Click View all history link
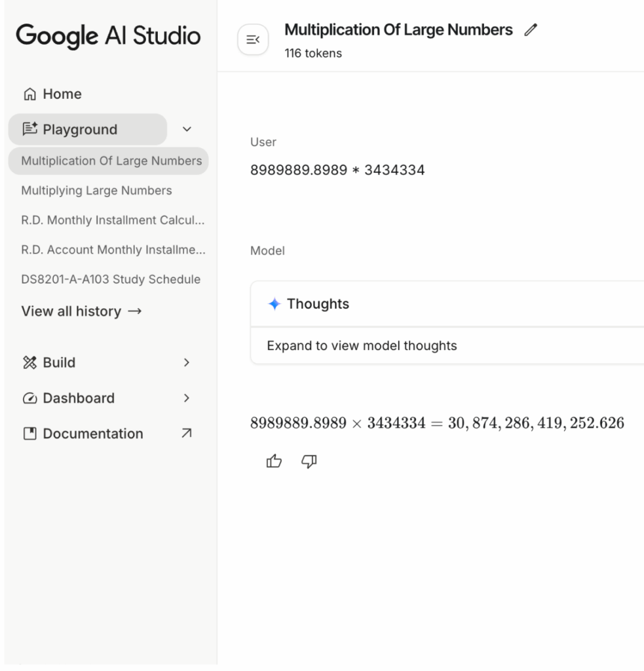The width and height of the screenshot is (644, 671). click(x=81, y=311)
